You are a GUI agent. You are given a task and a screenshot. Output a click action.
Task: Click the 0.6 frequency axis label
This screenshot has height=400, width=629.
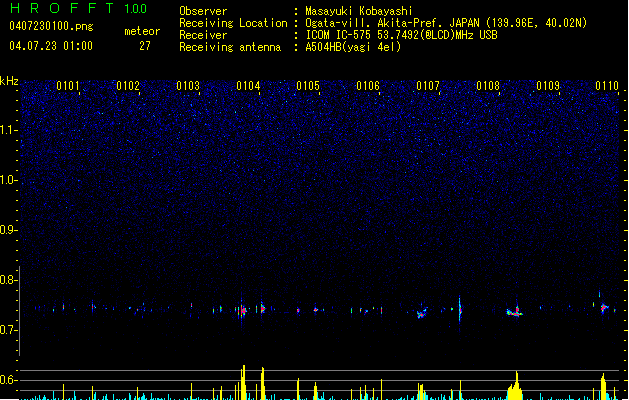point(8,380)
